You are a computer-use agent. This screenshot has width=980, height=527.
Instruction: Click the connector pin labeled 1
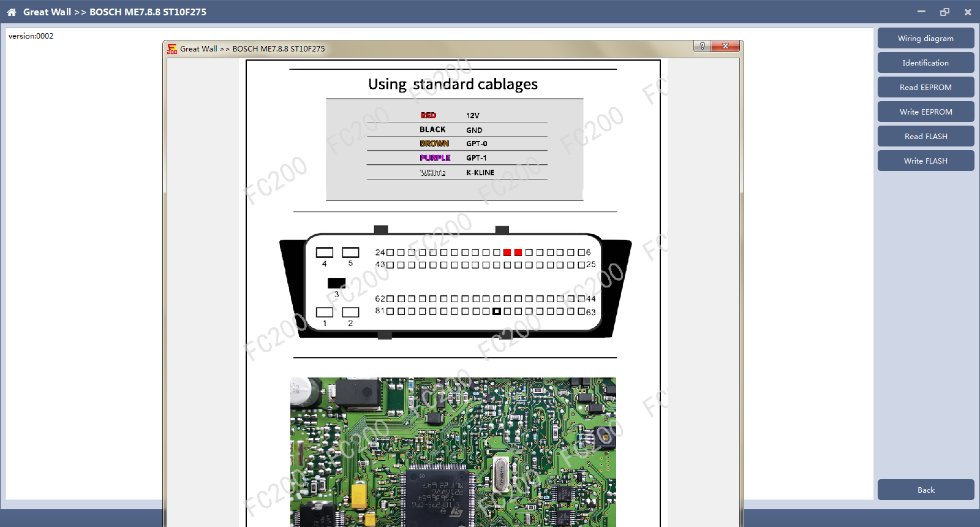325,313
